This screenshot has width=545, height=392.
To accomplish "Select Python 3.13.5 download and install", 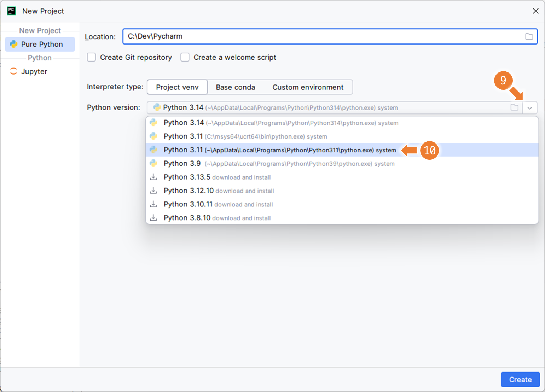I will 342,177.
